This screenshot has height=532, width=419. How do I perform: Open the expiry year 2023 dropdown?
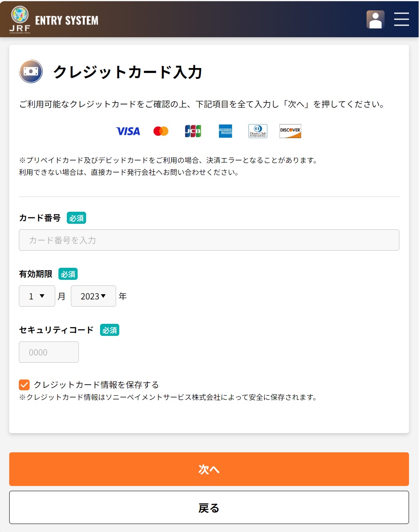pyautogui.click(x=93, y=296)
